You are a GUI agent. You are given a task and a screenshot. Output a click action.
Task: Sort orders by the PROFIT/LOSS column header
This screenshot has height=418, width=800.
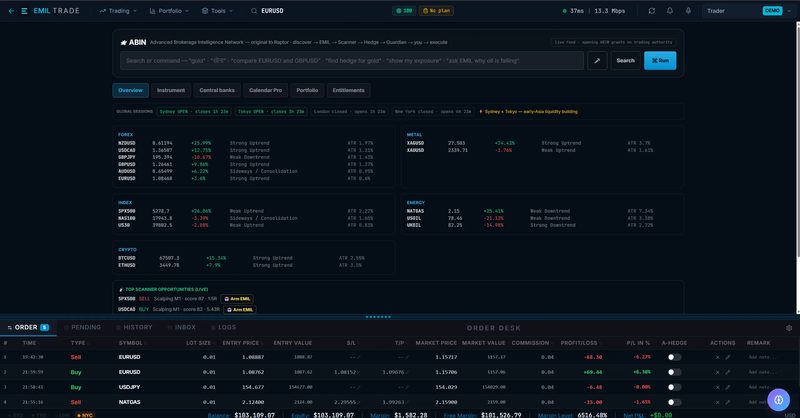click(580, 343)
